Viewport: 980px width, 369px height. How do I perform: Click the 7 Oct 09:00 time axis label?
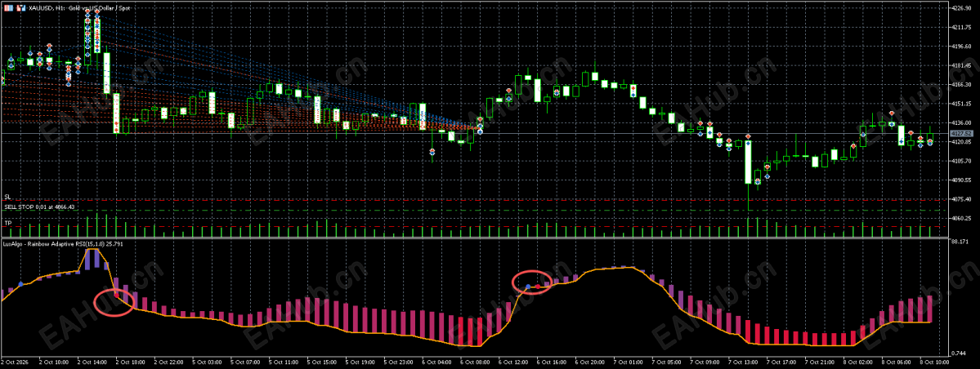click(706, 362)
